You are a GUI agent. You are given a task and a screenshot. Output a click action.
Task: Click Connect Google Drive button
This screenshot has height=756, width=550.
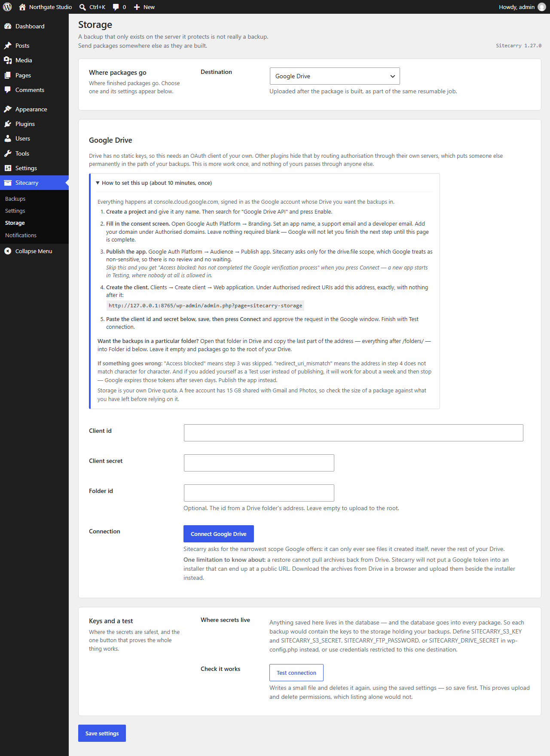(219, 534)
